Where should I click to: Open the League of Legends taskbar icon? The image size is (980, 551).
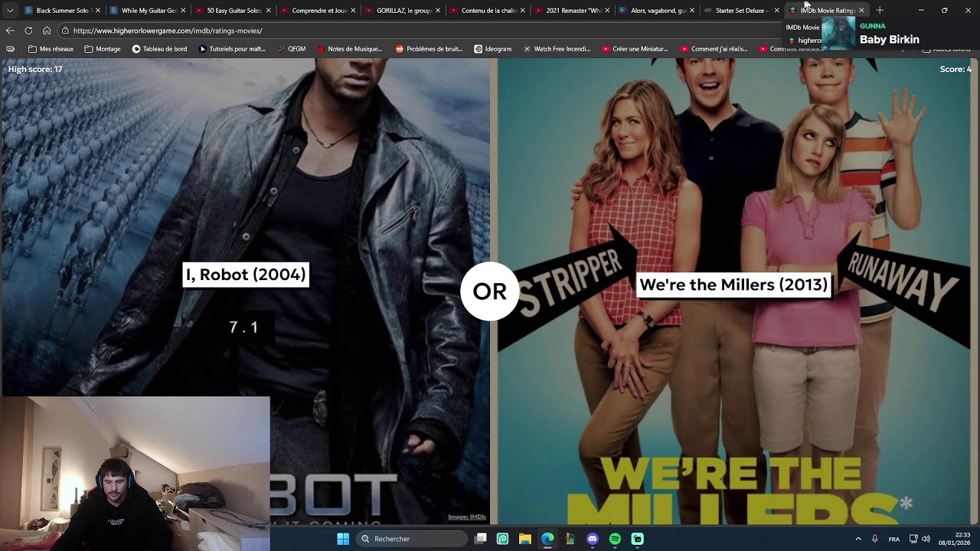click(570, 539)
